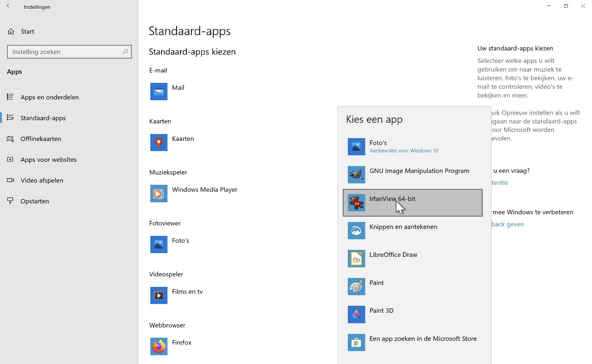Image resolution: width=592 pixels, height=364 pixels.
Task: Click the Microsoft Store bag icon
Action: point(356,342)
